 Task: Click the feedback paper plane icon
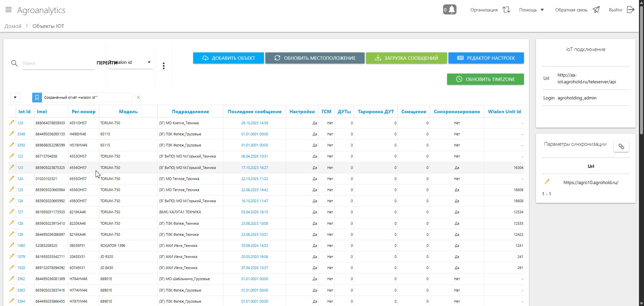pos(596,10)
